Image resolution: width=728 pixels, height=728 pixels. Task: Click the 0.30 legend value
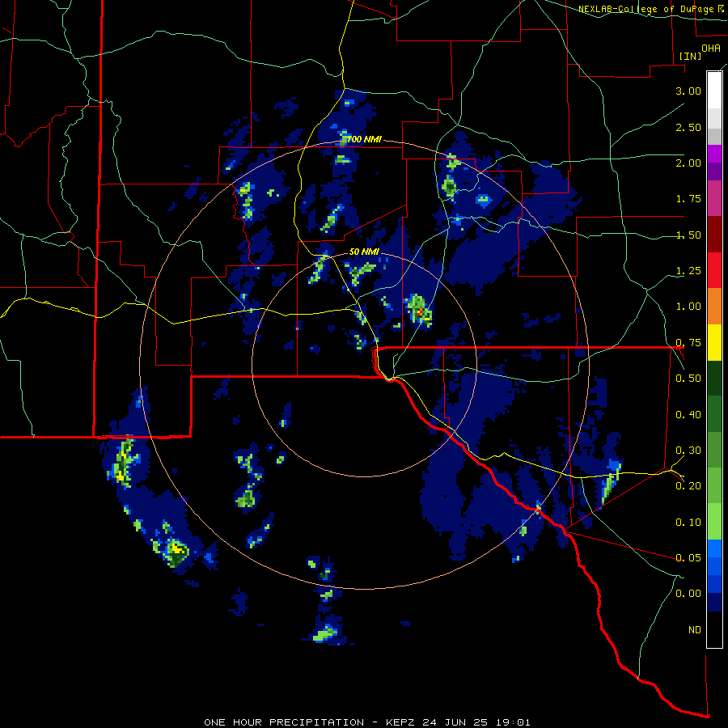point(688,450)
